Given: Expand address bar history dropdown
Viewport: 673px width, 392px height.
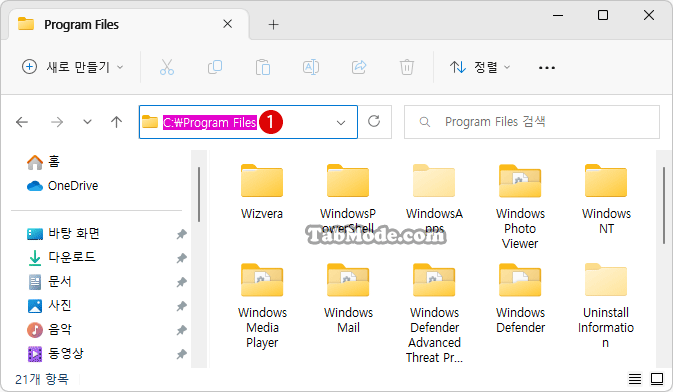Looking at the screenshot, I should [x=341, y=123].
